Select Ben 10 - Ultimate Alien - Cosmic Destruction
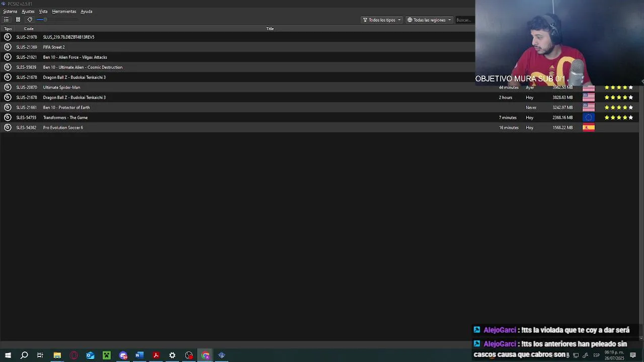644x362 pixels. pyautogui.click(x=83, y=67)
